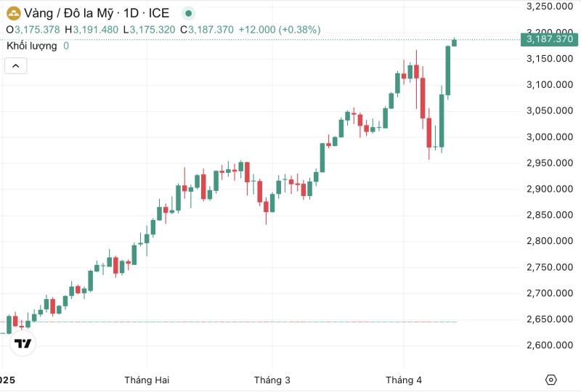Click the high price value 3,191.480
Image resolution: width=581 pixels, height=392 pixels.
[x=94, y=29]
